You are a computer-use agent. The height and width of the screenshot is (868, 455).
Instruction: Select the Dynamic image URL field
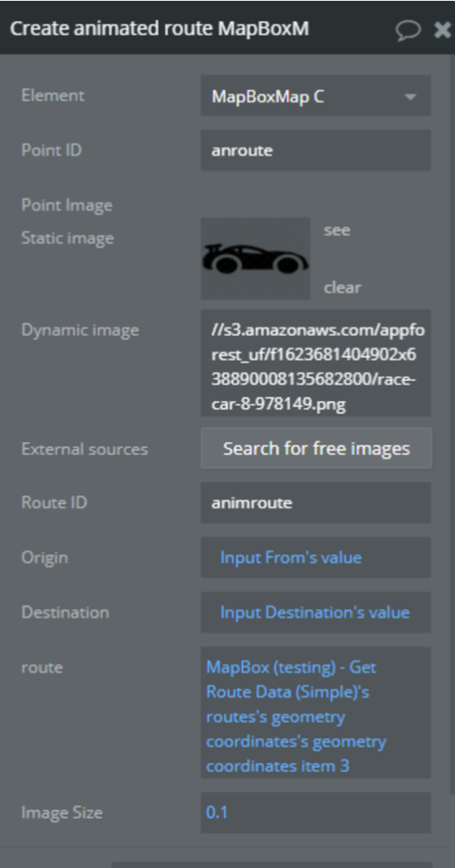point(316,363)
